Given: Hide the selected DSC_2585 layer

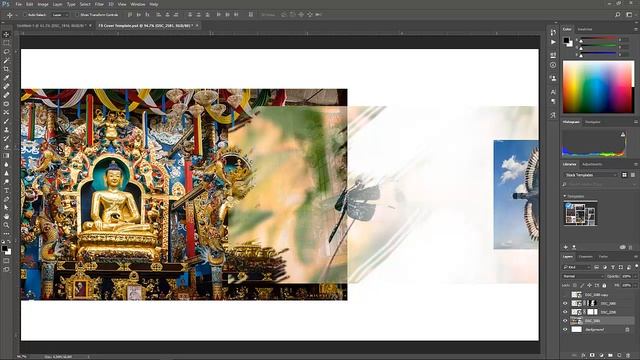Looking at the screenshot, I should point(565,321).
